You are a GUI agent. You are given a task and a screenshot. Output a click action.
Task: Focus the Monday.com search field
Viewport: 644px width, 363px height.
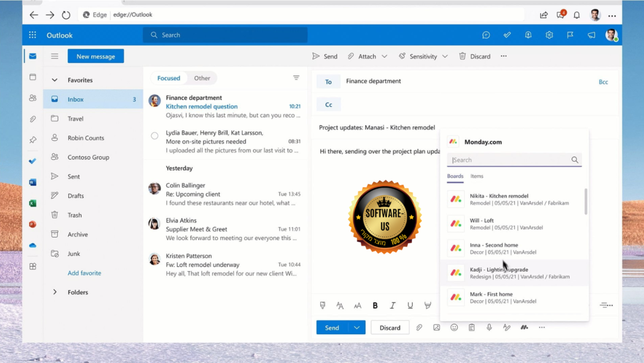tap(514, 159)
